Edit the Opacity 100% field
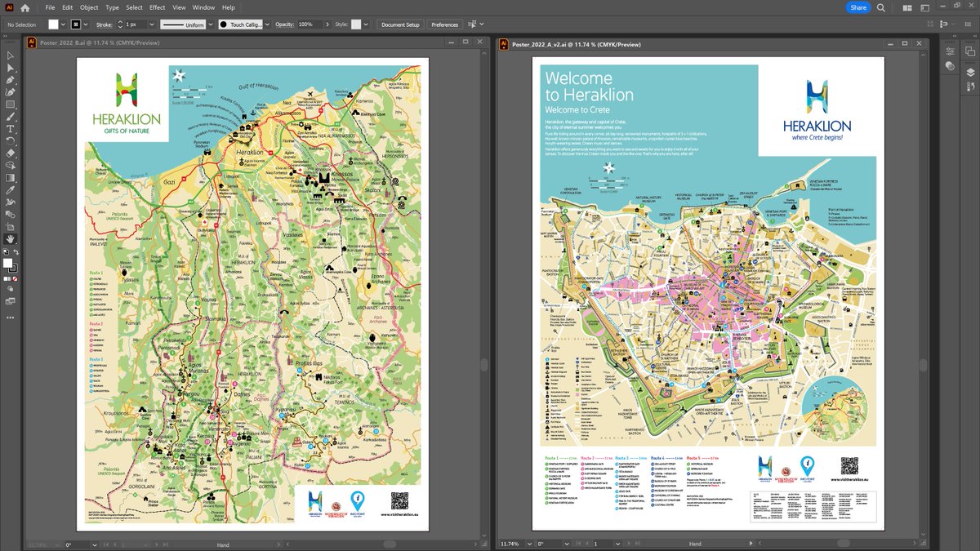The width and height of the screenshot is (980, 551). pyautogui.click(x=310, y=24)
